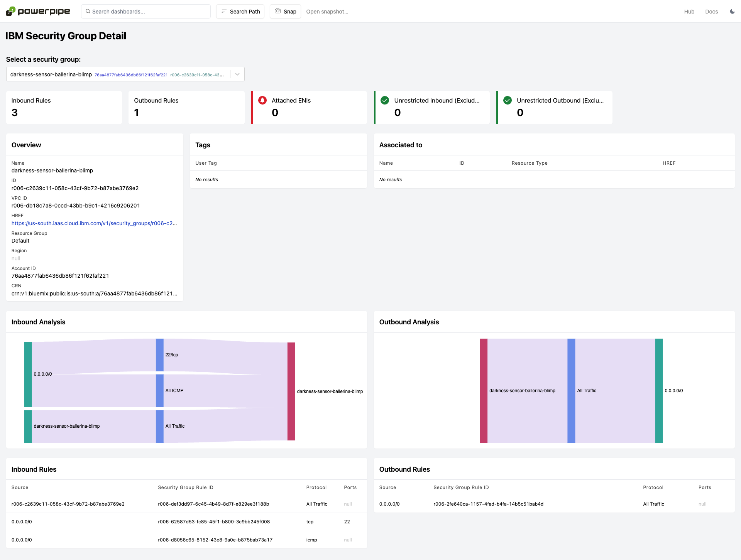Click the IBM Security Group Detail heading
Screen dimensions: 741x560
(66, 36)
